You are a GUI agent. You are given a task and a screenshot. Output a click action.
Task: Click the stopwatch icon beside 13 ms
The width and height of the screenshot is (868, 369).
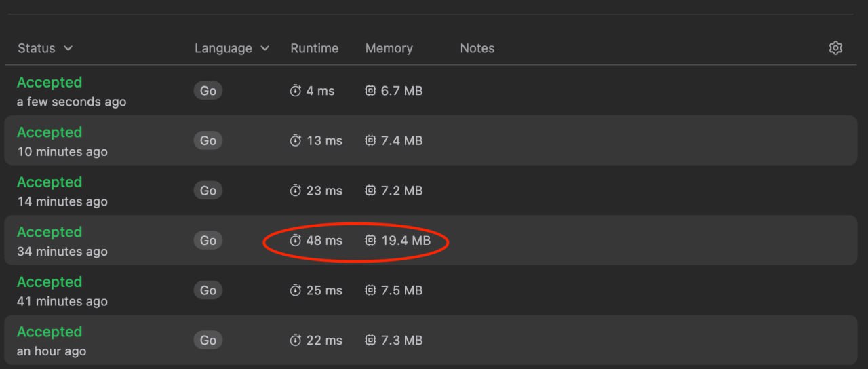coord(295,140)
